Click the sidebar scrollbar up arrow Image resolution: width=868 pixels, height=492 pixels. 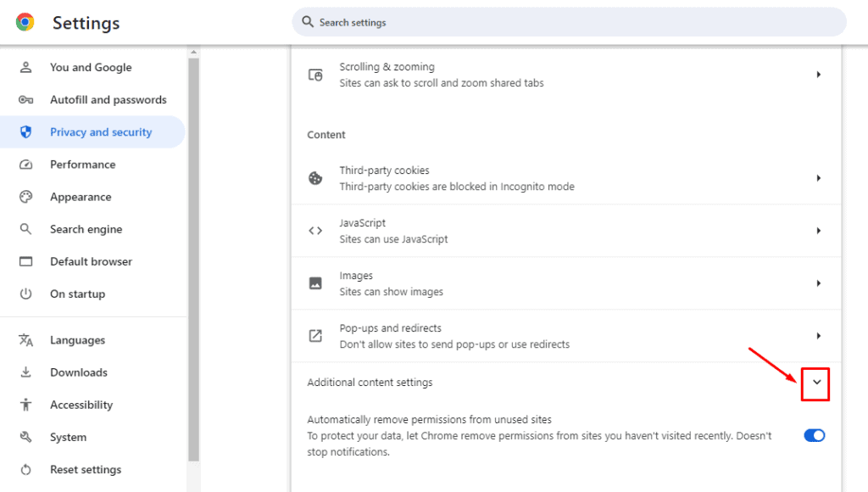tap(194, 52)
